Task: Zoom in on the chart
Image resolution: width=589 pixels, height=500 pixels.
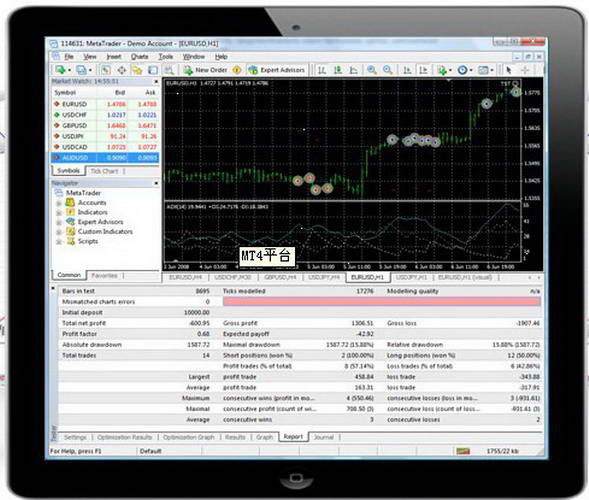Action: 372,70
